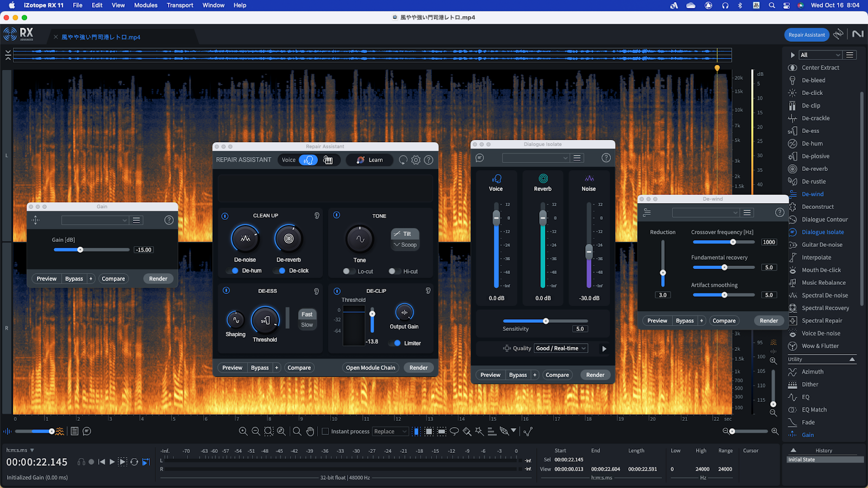Toggle the De-hum switch in Clean Up
Image resolution: width=868 pixels, height=488 pixels.
(x=233, y=271)
